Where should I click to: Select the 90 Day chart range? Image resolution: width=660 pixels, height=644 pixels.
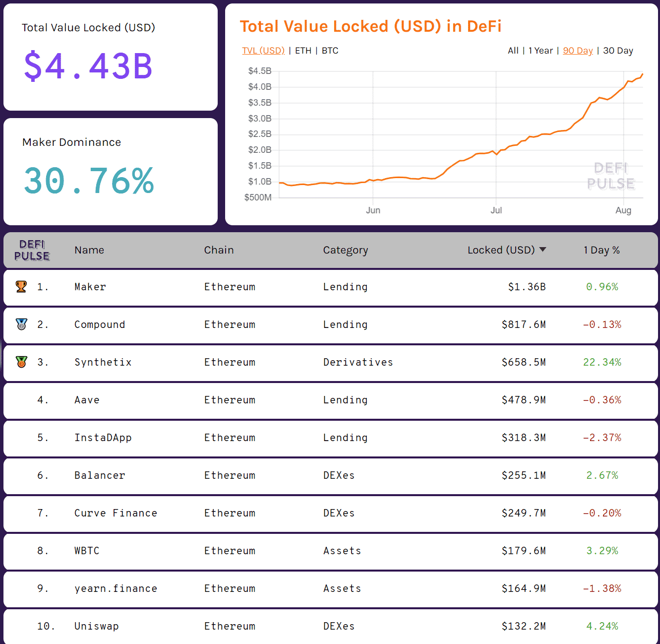(578, 51)
